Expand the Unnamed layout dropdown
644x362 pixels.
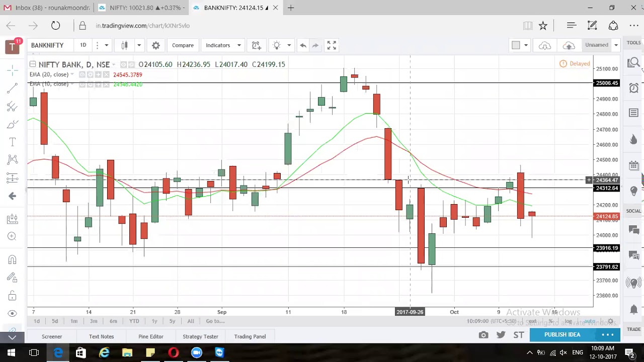(615, 45)
